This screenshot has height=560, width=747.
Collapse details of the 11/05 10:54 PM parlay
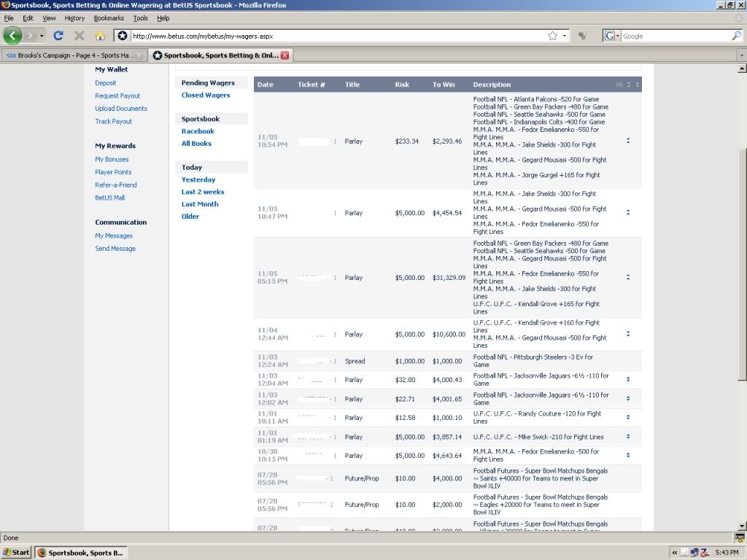click(x=628, y=141)
